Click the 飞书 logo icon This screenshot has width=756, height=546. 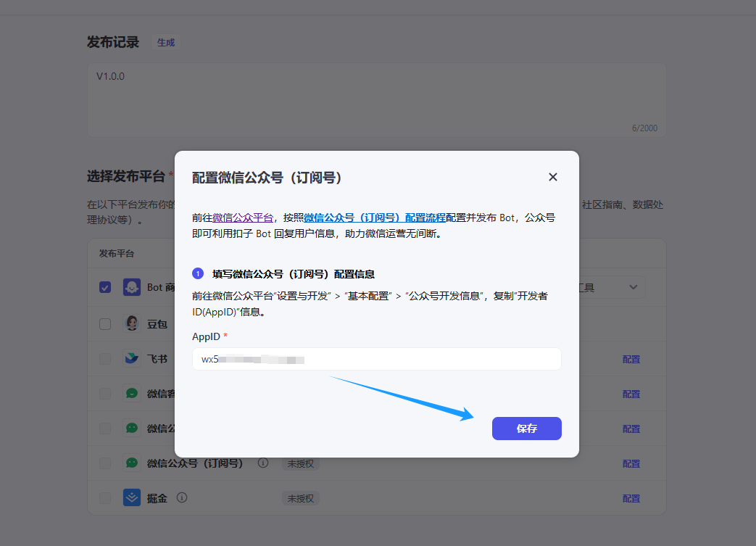131,359
